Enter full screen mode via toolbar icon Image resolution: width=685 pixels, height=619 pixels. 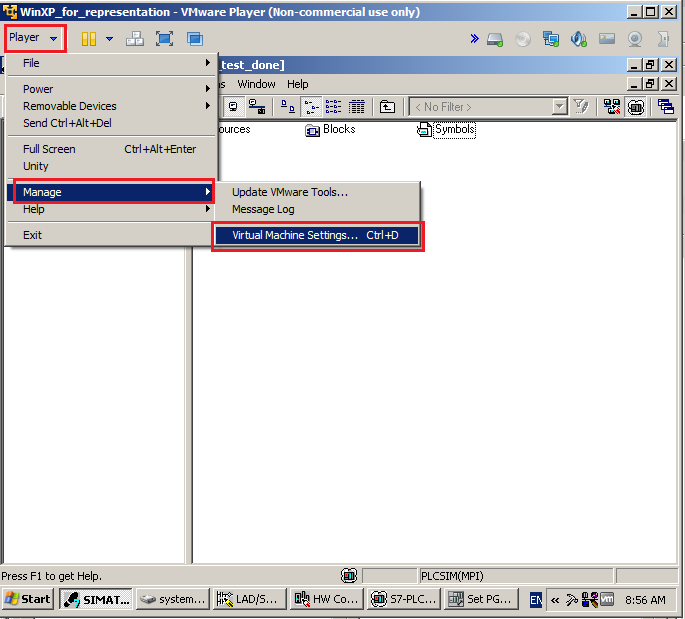click(x=164, y=39)
